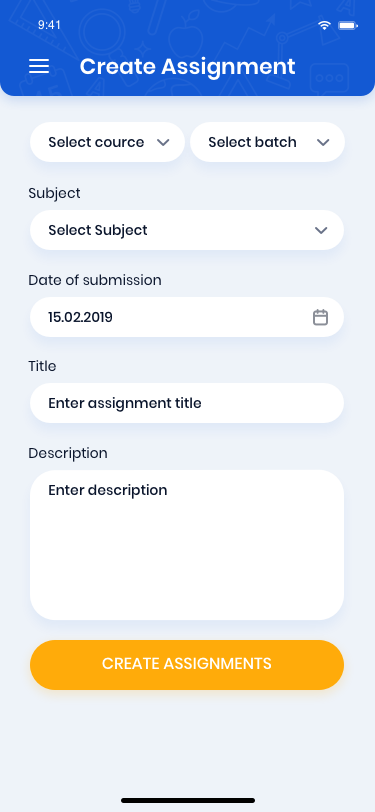Click the Description field label

[x=68, y=453]
